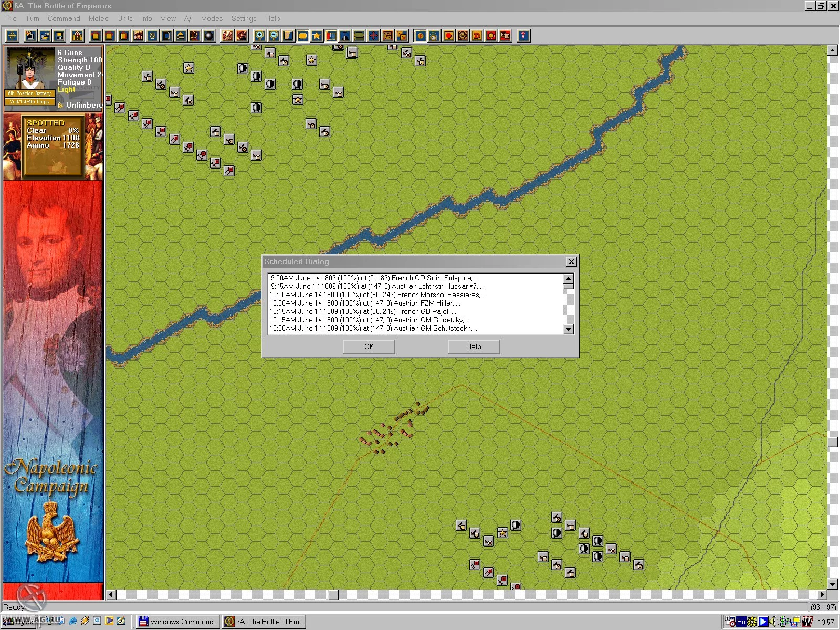The height and width of the screenshot is (630, 840).
Task: Click the open folder toolbar icon
Action: tap(45, 36)
